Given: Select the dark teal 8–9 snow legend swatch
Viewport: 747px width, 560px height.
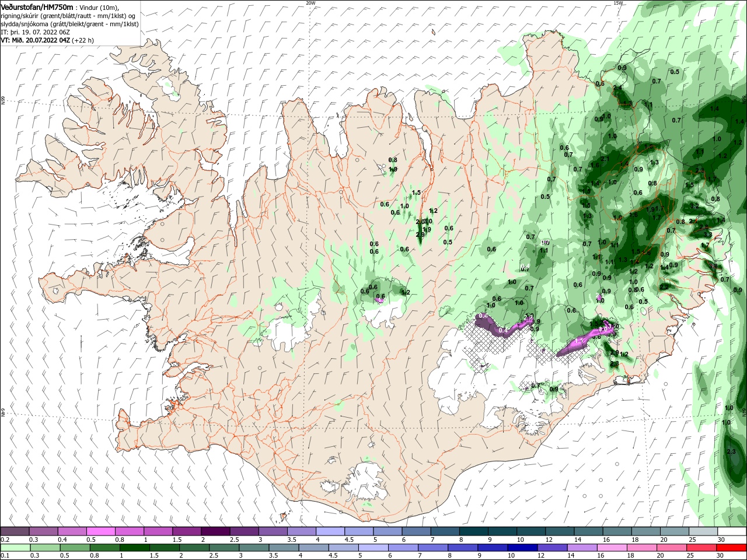Looking at the screenshot, I should click(x=474, y=531).
